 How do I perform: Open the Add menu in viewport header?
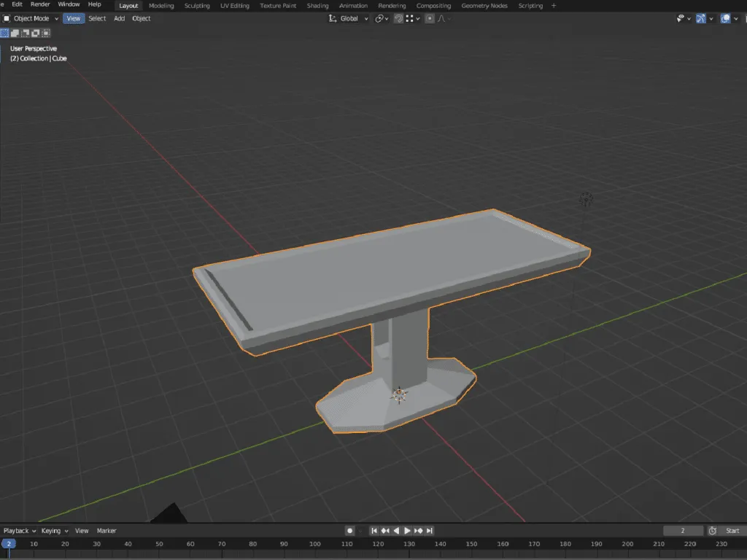point(119,18)
